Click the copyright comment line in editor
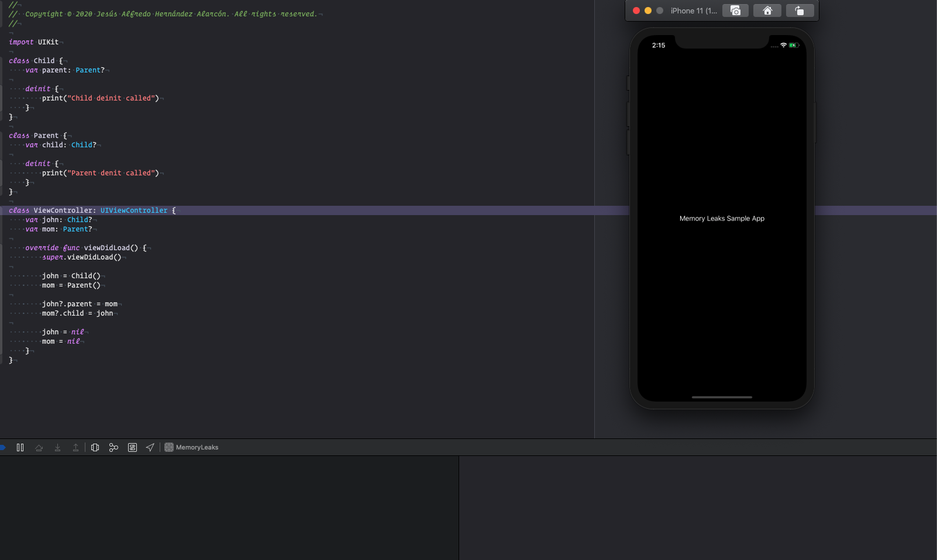 (x=163, y=14)
